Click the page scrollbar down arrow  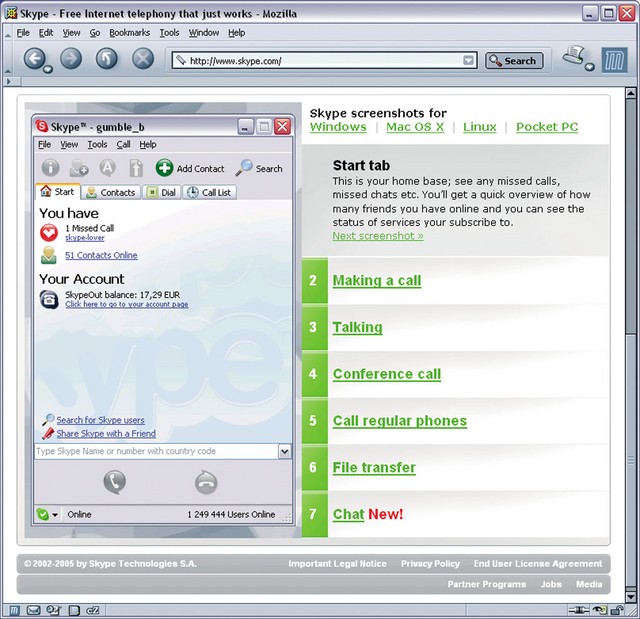pyautogui.click(x=630, y=596)
